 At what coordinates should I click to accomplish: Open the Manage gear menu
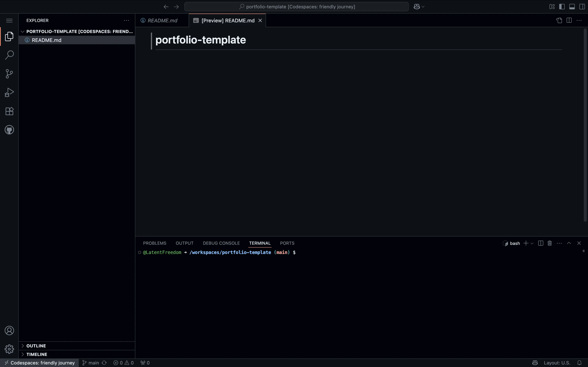(x=9, y=349)
